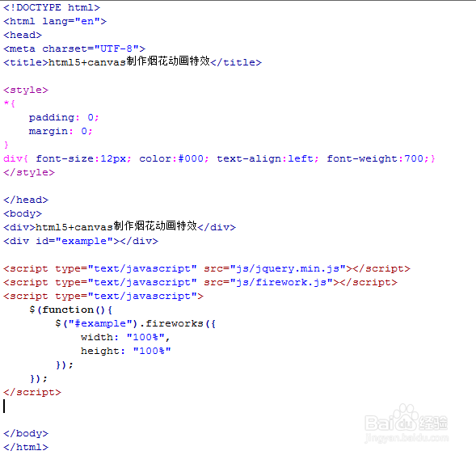Click the opening head tag
Image resolution: width=476 pixels, height=455 pixels.
click(23, 35)
